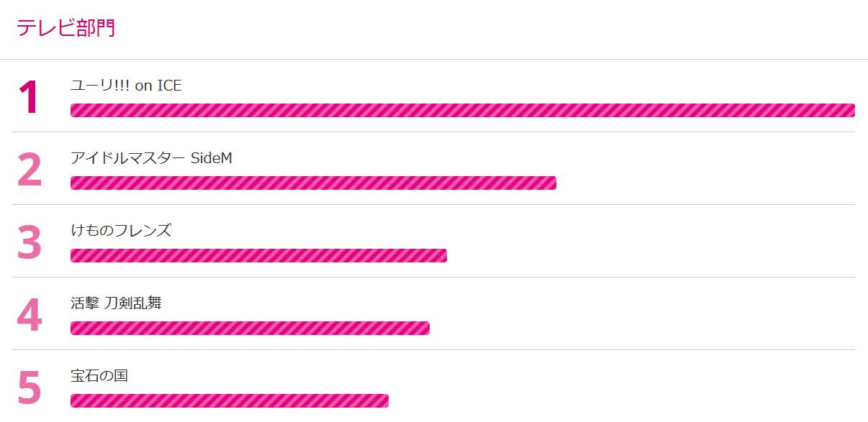Image resolution: width=868 pixels, height=422 pixels.
Task: Click the 活撃 text in fourth title
Action: point(85,303)
